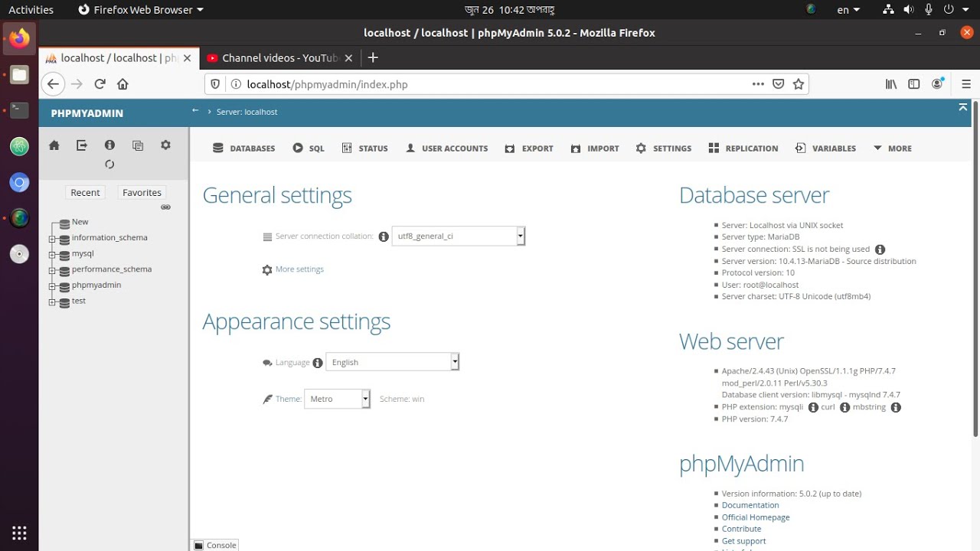Open User Accounts tab
The height and width of the screenshot is (551, 980).
point(446,148)
